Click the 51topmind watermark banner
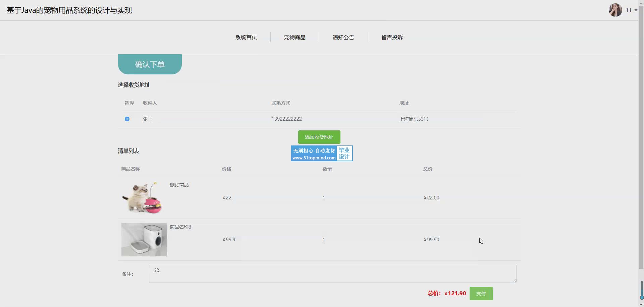This screenshot has width=644, height=307. (x=322, y=153)
